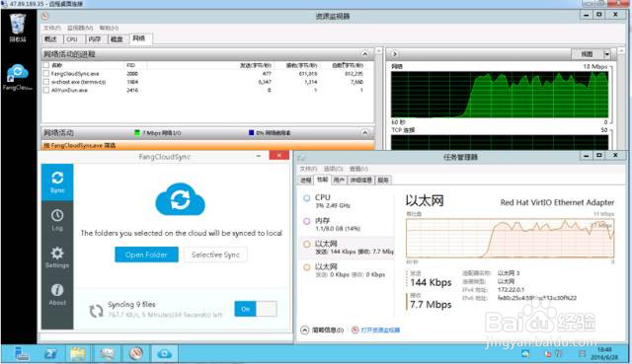The height and width of the screenshot is (364, 632).
Task: Check the svchost.exe (termsvcs) process checkbox
Action: click(x=46, y=82)
